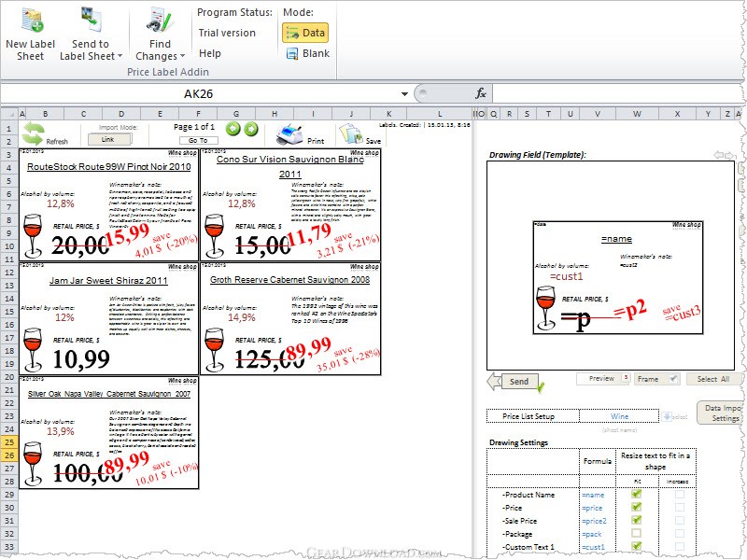
Task: Select column header B
Action: click(x=45, y=114)
